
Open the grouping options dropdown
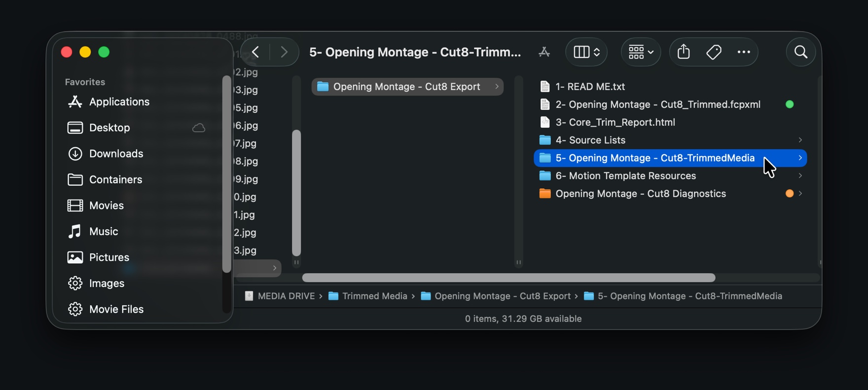(x=641, y=52)
